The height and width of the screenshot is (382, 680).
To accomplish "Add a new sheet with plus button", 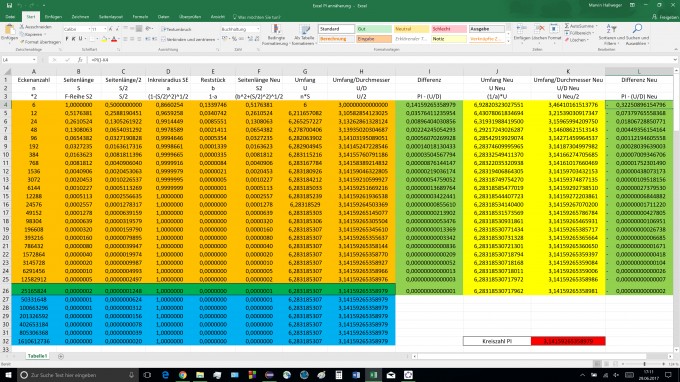I will [x=61, y=356].
